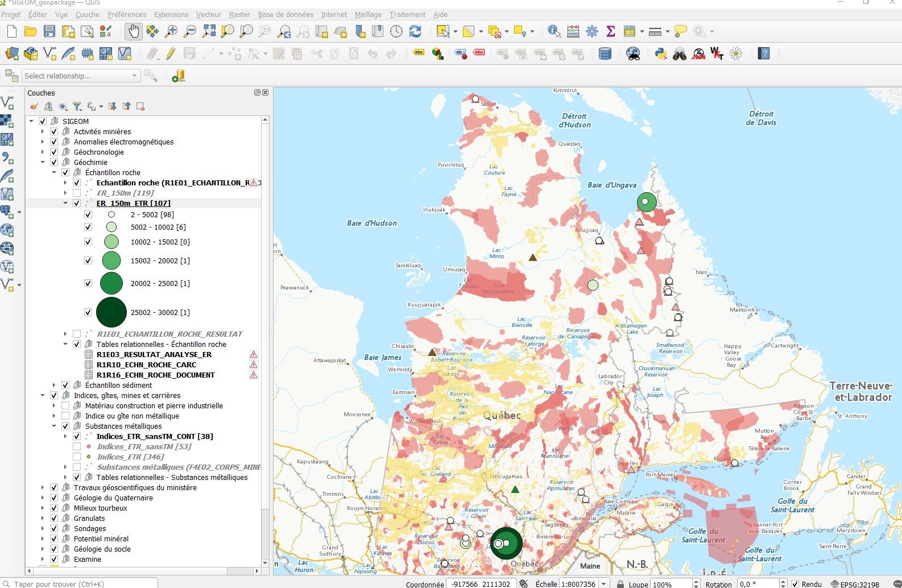Click the Rotation value field

[758, 584]
